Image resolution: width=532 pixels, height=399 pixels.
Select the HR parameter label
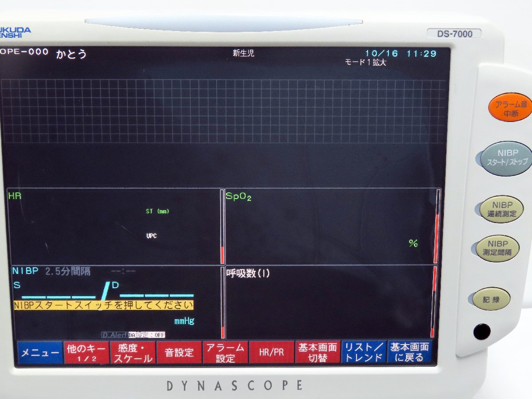coord(15,196)
